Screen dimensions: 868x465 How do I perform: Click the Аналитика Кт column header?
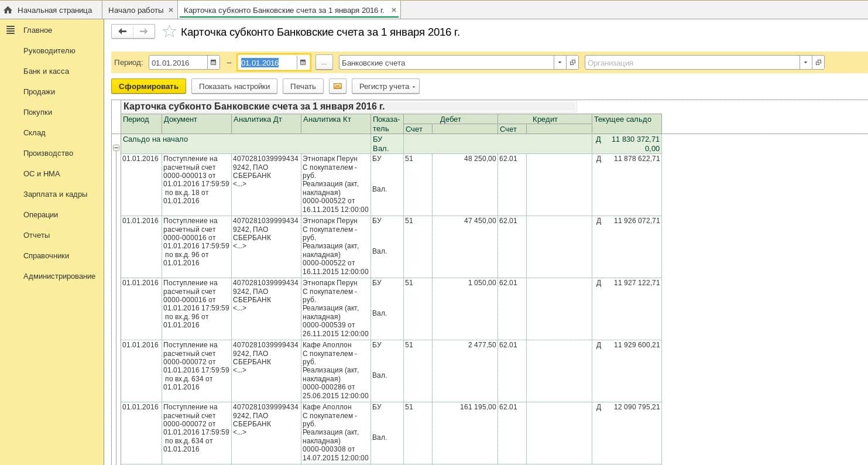tap(335, 124)
